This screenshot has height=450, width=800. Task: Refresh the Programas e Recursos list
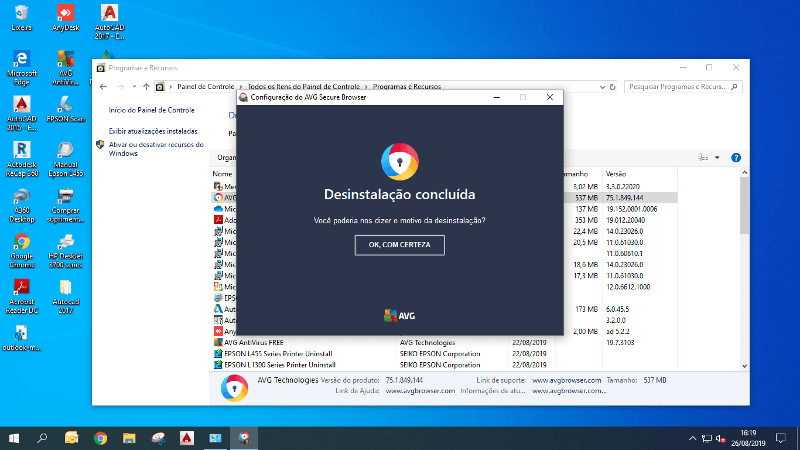pos(613,87)
